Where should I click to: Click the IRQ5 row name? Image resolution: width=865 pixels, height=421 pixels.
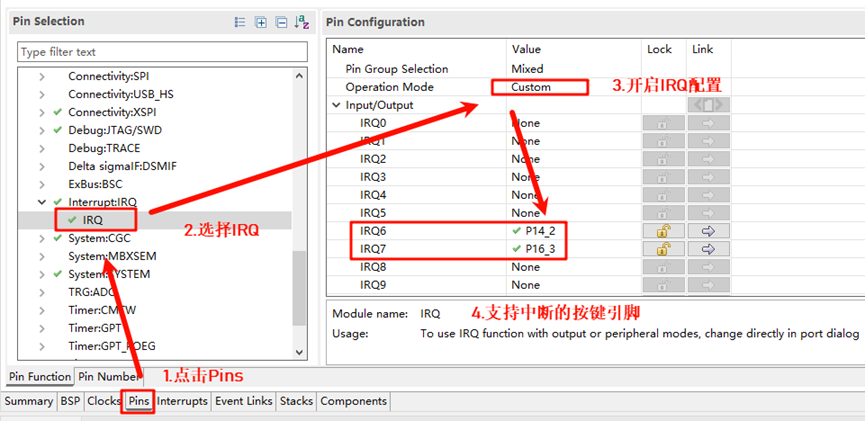point(373,213)
